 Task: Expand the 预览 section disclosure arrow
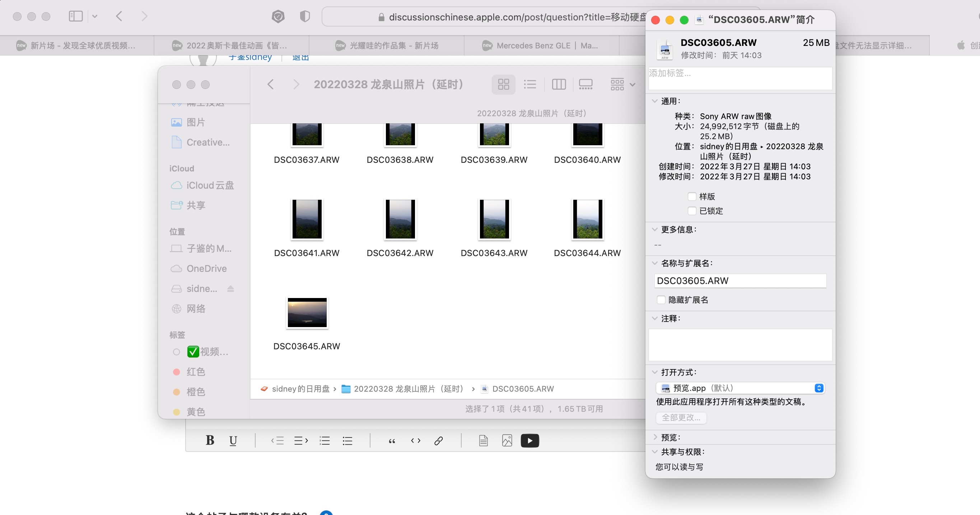tap(655, 437)
